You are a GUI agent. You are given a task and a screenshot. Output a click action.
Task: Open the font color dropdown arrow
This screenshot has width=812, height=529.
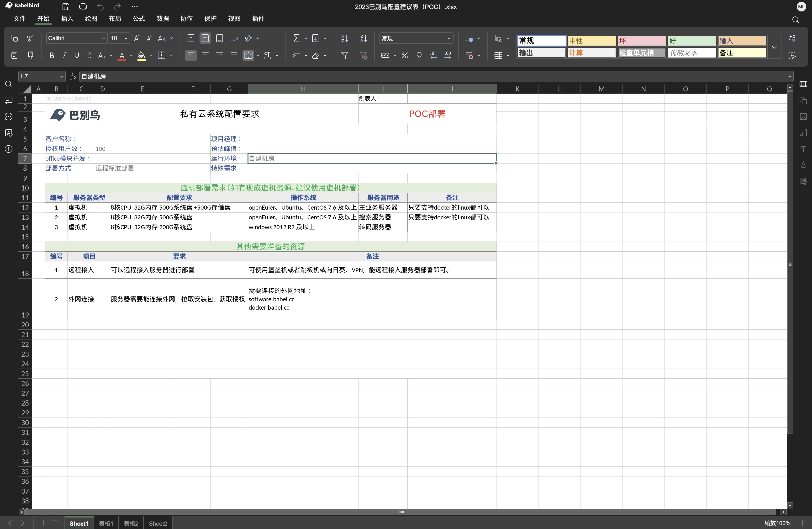[x=131, y=55]
